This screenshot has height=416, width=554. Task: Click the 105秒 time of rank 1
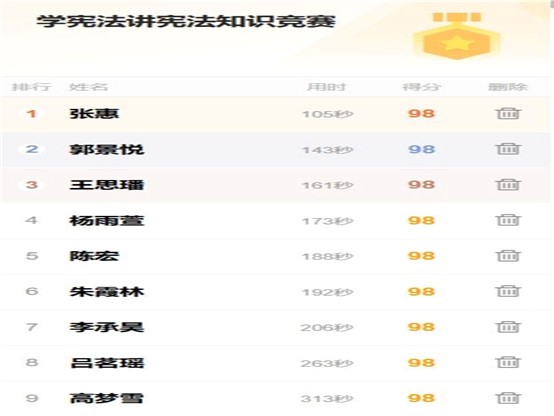coord(328,114)
